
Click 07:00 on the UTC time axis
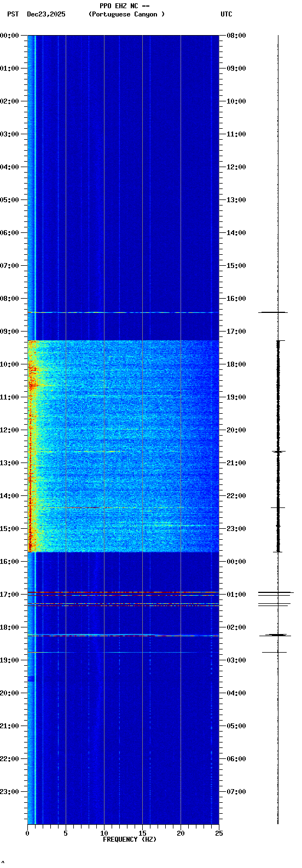pyautogui.click(x=236, y=792)
